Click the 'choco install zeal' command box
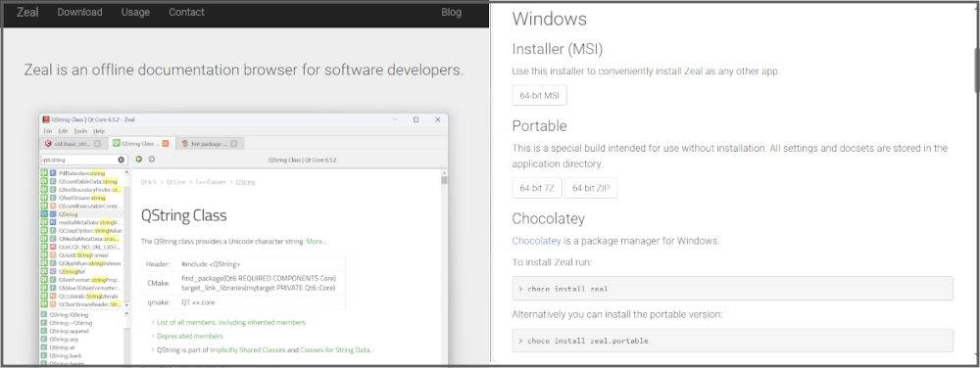Image resolution: width=980 pixels, height=368 pixels. pyautogui.click(x=732, y=288)
